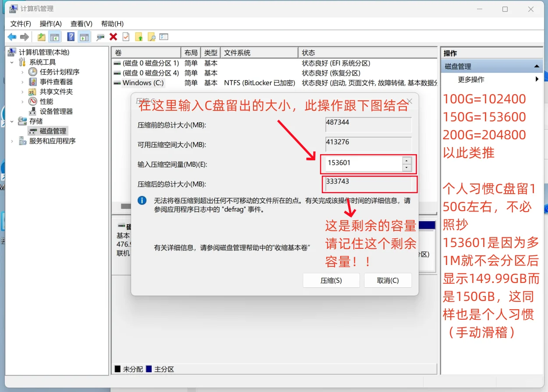The image size is (548, 392).
Task: Click the 状态良好 (恢复分区) cell
Action: (331, 73)
